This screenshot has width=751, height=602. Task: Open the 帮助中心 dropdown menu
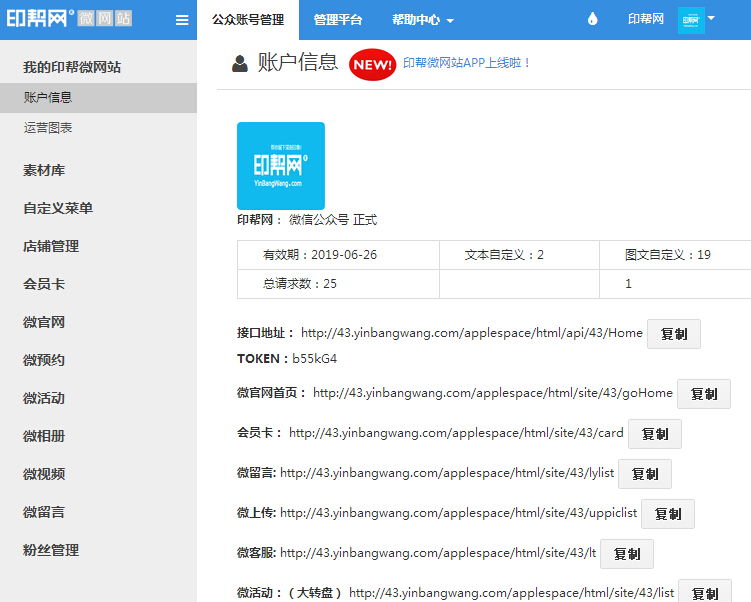click(422, 20)
